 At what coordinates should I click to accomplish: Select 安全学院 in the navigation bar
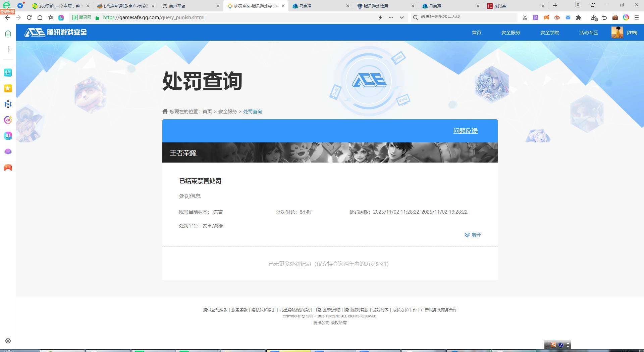point(549,32)
